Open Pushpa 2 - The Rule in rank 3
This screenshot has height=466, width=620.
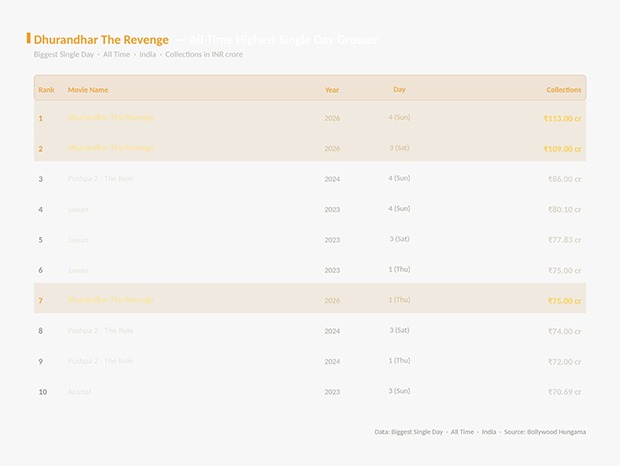tap(100, 179)
